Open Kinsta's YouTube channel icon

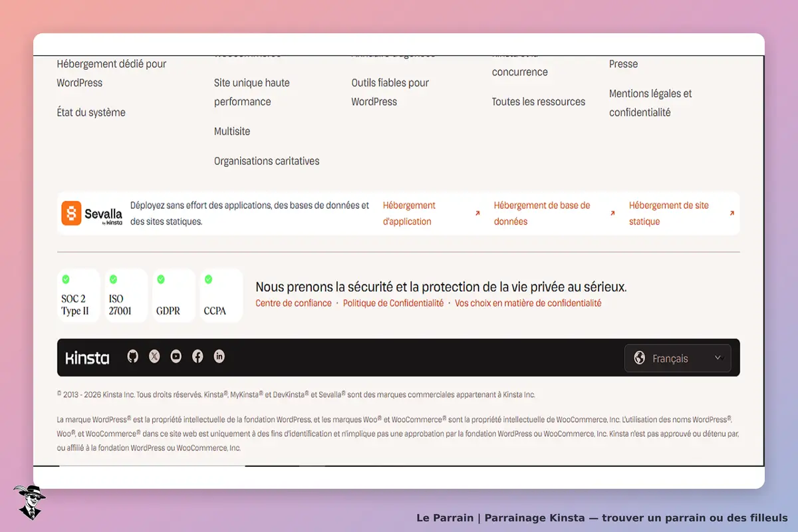pos(176,356)
